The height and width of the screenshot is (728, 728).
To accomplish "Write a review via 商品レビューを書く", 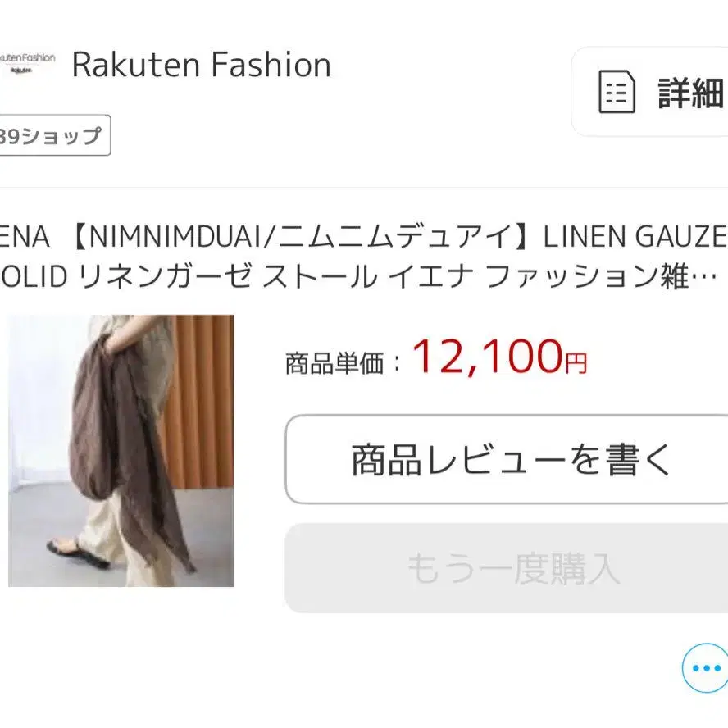I will 507,459.
